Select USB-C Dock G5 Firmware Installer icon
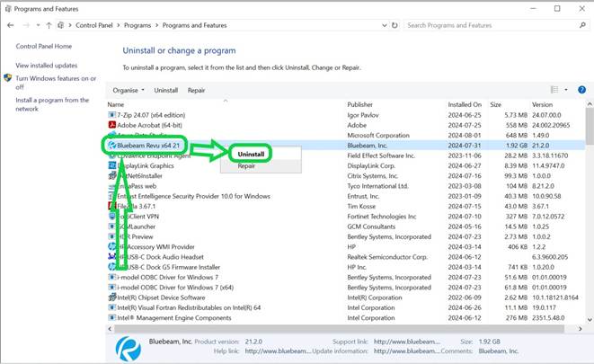 [x=111, y=267]
